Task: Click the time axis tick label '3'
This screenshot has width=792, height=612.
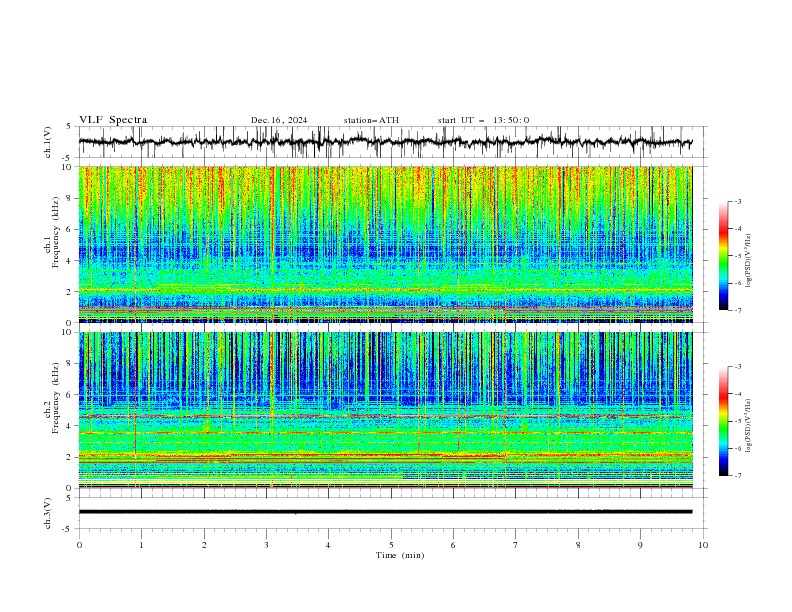Action: click(266, 545)
